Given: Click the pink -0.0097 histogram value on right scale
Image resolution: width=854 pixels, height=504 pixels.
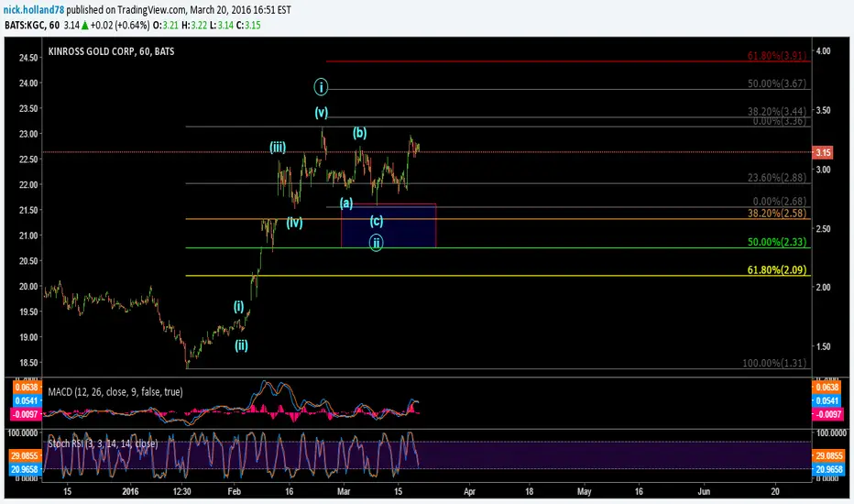Looking at the screenshot, I should click(827, 414).
